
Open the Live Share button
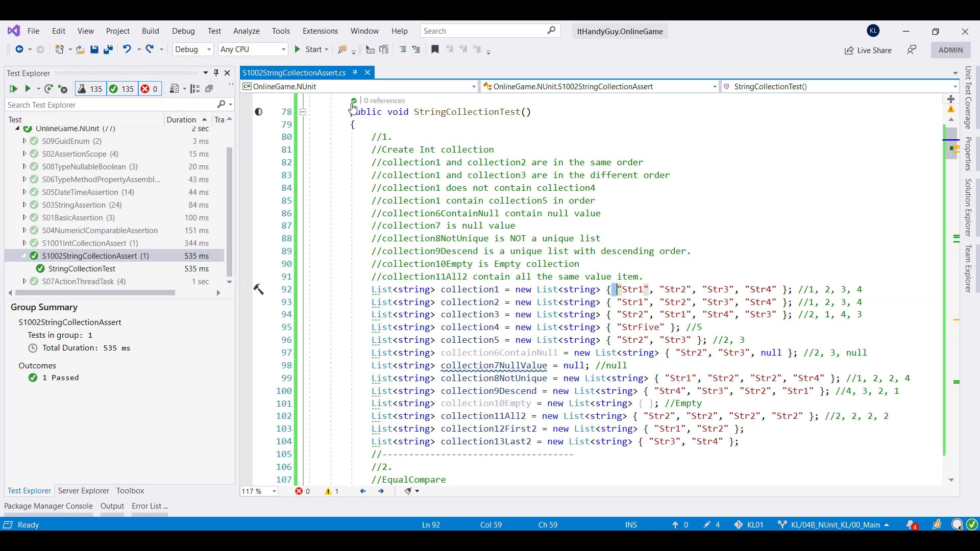(868, 50)
